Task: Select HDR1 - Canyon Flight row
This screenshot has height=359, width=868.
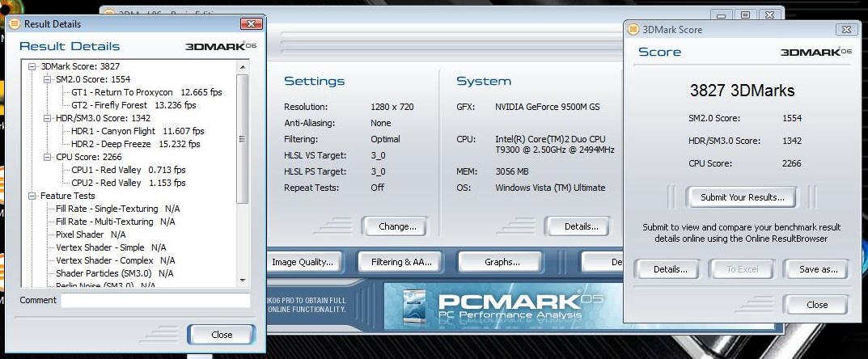Action: [138, 131]
